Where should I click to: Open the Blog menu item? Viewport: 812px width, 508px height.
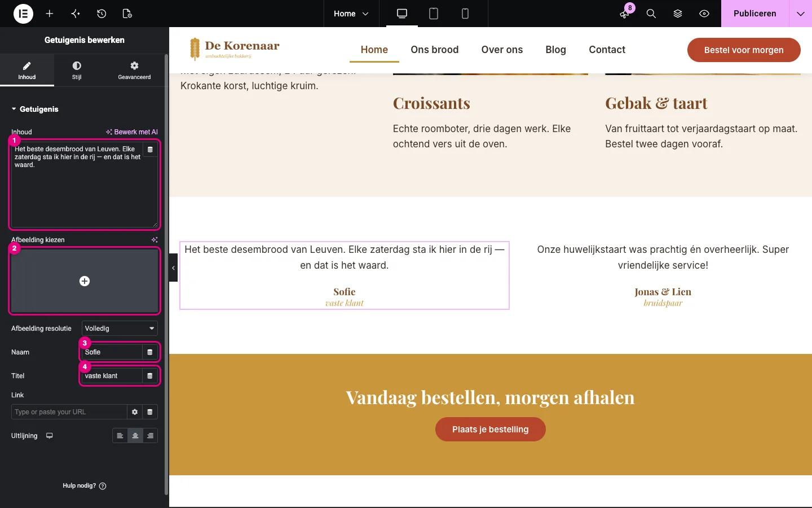(555, 50)
